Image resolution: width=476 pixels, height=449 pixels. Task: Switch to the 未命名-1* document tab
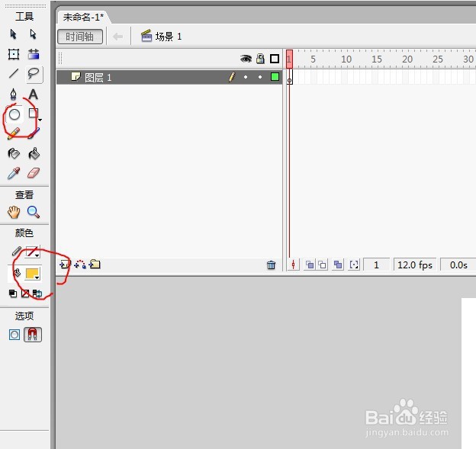click(x=83, y=17)
